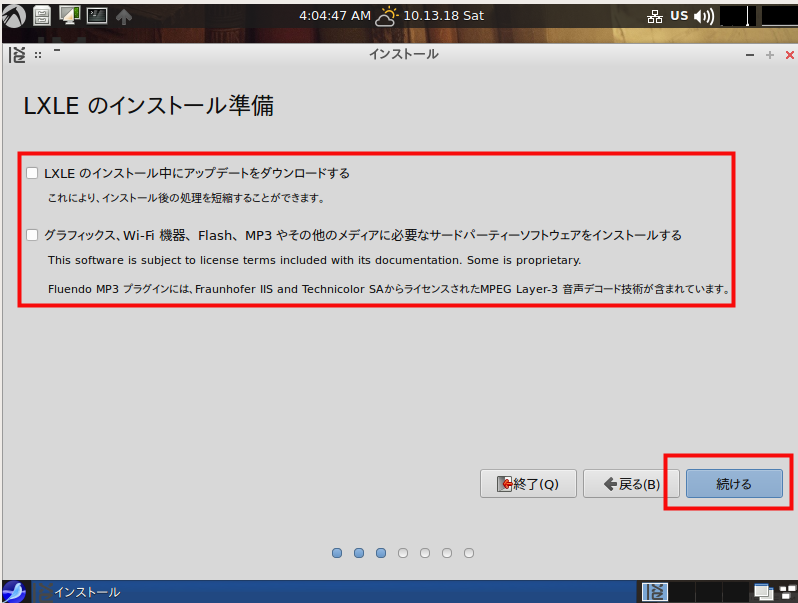This screenshot has width=798, height=603.
Task: Click the first black system monitor graph
Action: click(x=737, y=16)
